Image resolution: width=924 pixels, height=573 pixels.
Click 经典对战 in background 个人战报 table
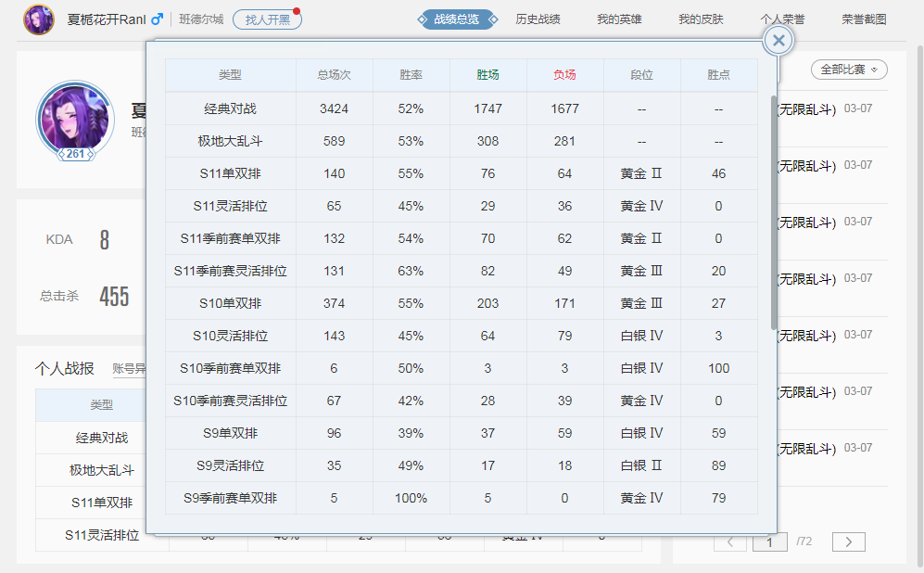(x=101, y=438)
